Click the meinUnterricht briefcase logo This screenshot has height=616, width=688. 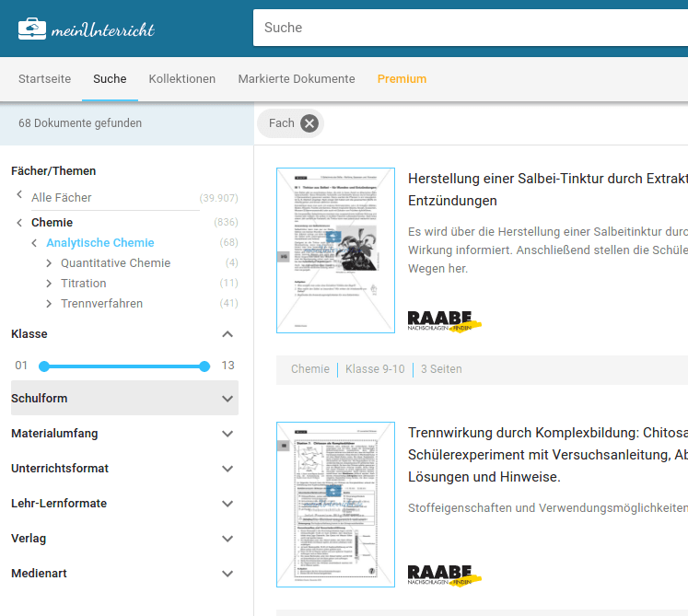click(86, 29)
